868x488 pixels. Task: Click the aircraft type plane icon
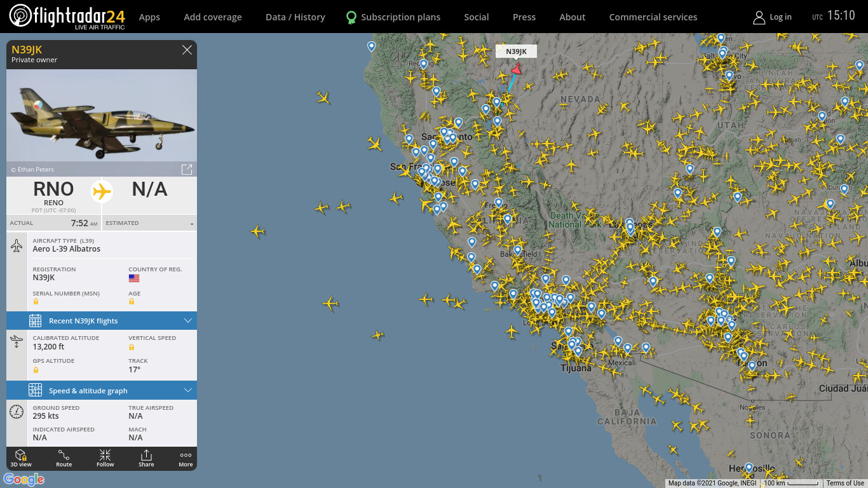(17, 246)
